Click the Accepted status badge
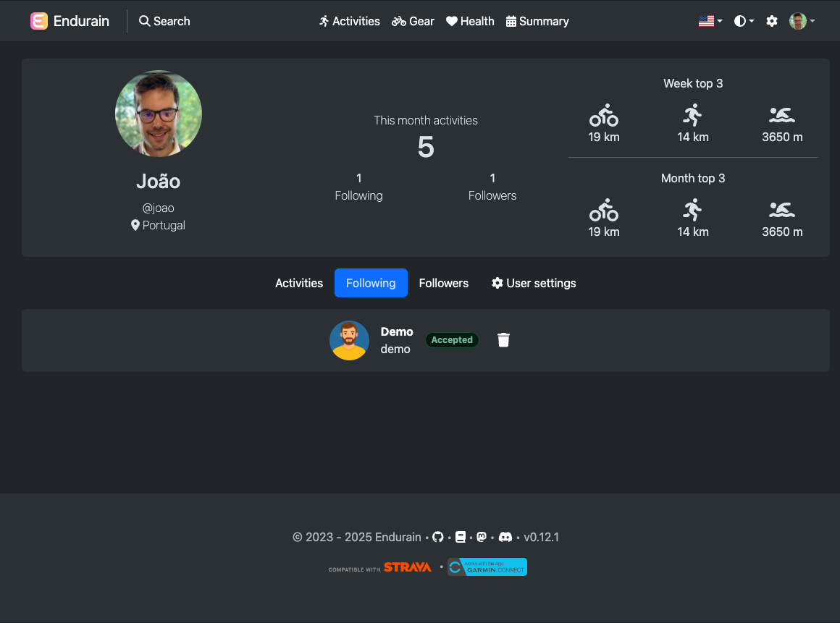This screenshot has width=840, height=623. click(452, 340)
